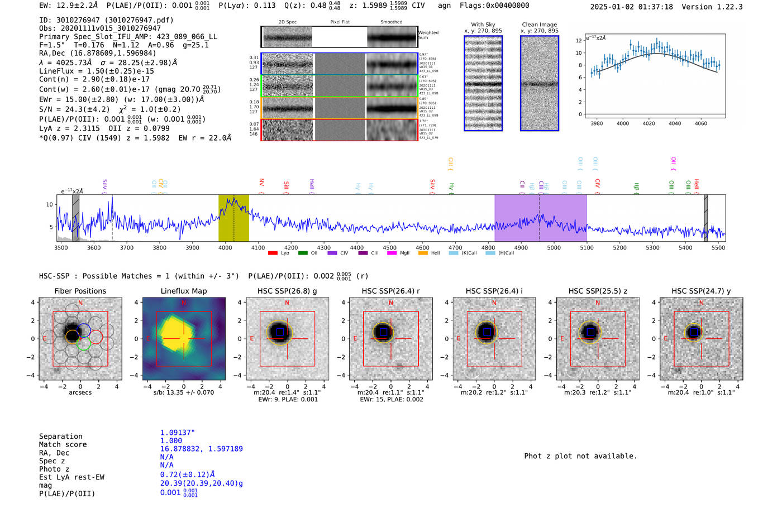Viewport: 782px width, 532px height.
Task: Select the green-bordered 2D fiber spectrum row
Action: click(340, 86)
